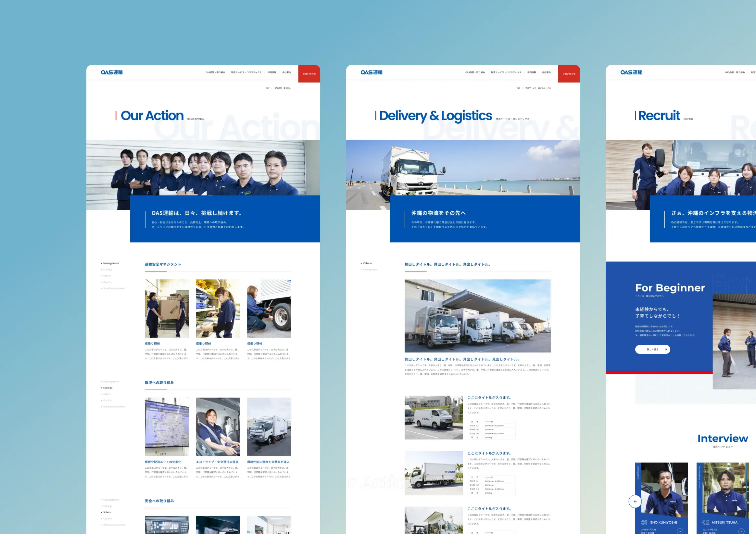Click TOP breadcrumb on Delivery & Logistics page
The image size is (756, 534).
[x=518, y=88]
